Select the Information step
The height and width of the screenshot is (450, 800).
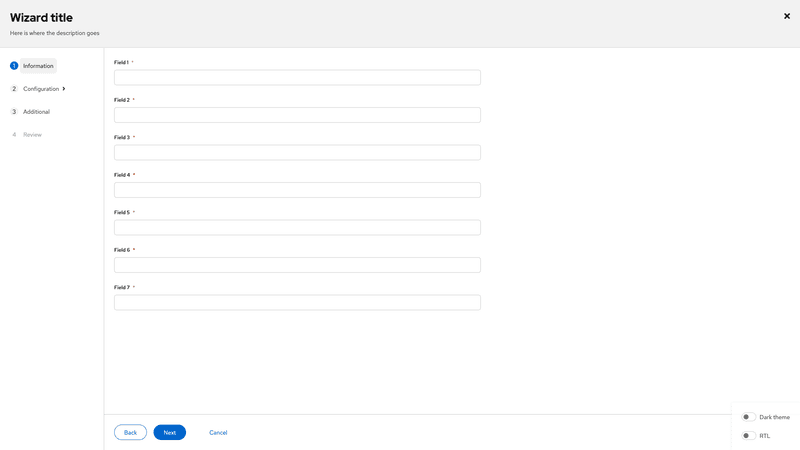[38, 66]
